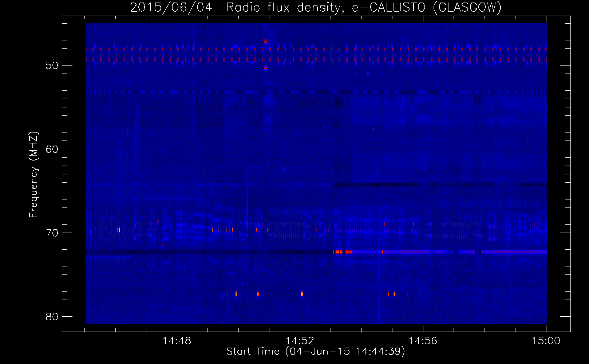Click the '80' frequency tick label
This screenshot has height=364, width=589.
52,317
